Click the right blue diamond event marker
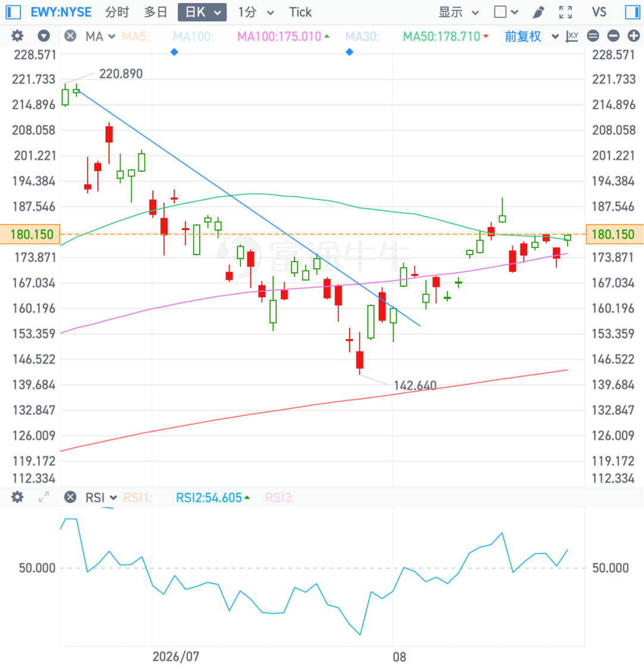This screenshot has height=671, width=644. pos(349,52)
